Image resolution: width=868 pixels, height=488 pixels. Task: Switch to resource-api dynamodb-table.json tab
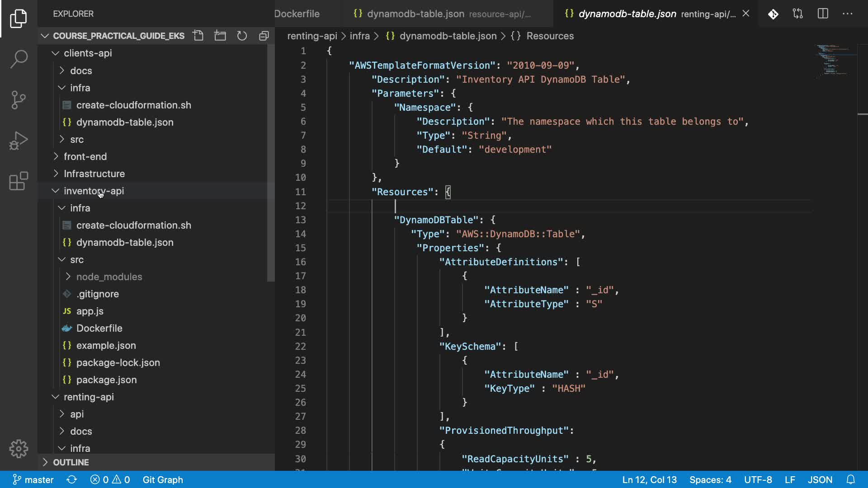pos(442,14)
